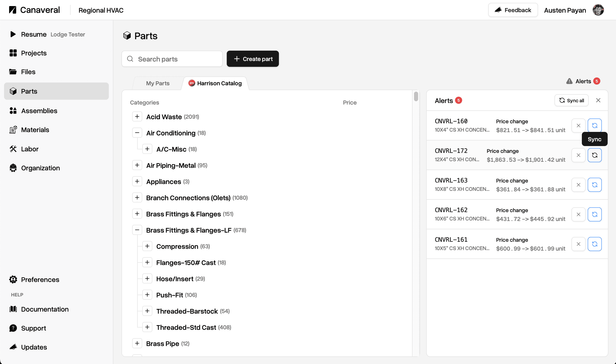Sync the CNVRL-163 price change
This screenshot has width=616, height=364.
tap(594, 185)
